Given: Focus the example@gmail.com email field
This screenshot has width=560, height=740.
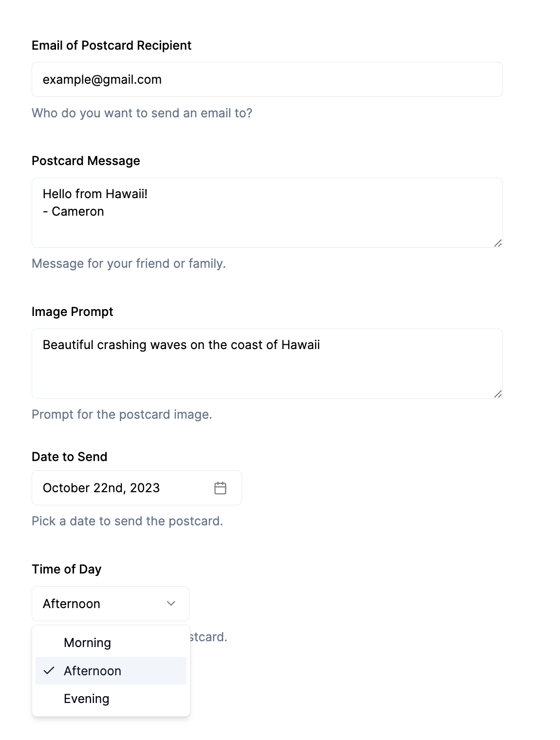Looking at the screenshot, I should (x=267, y=79).
